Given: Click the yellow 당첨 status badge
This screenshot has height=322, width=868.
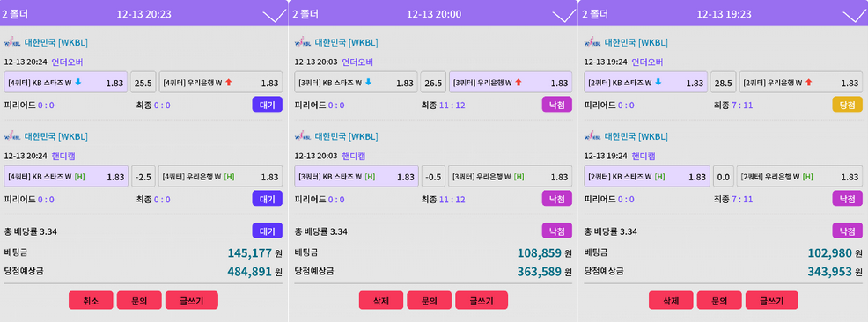Looking at the screenshot, I should pos(847,105).
